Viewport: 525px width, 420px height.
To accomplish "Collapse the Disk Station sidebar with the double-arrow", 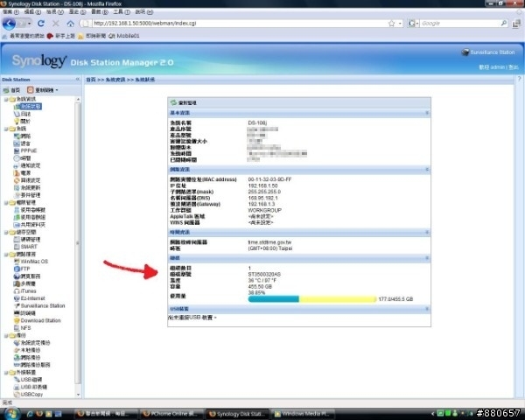I will point(78,79).
